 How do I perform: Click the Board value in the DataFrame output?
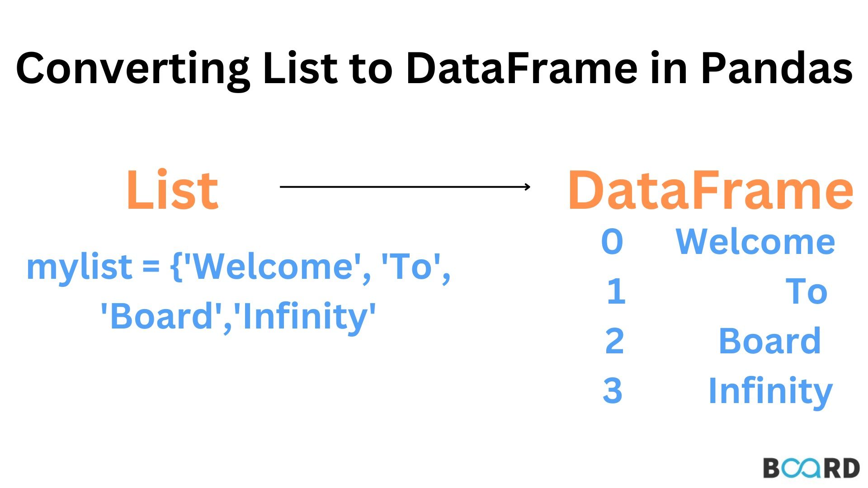(769, 341)
